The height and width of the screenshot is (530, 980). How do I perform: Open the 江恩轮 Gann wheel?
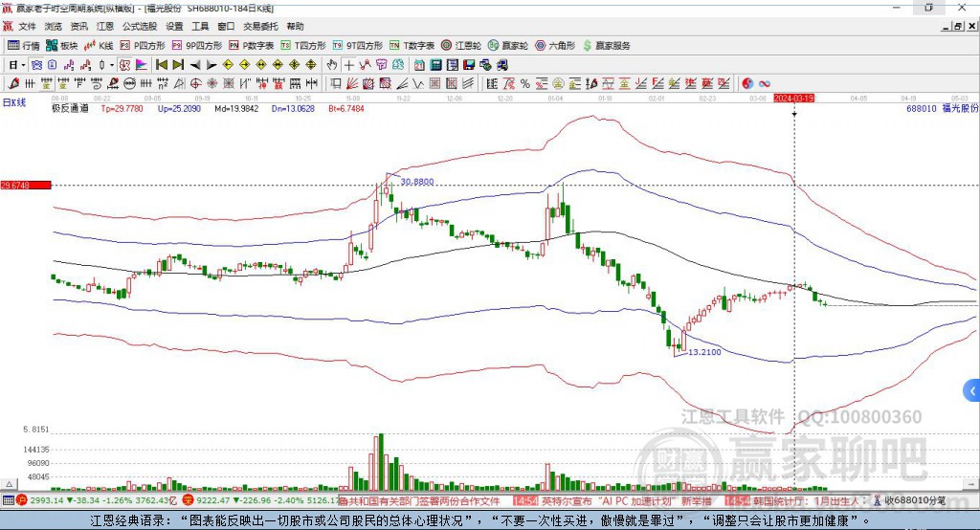[x=461, y=46]
